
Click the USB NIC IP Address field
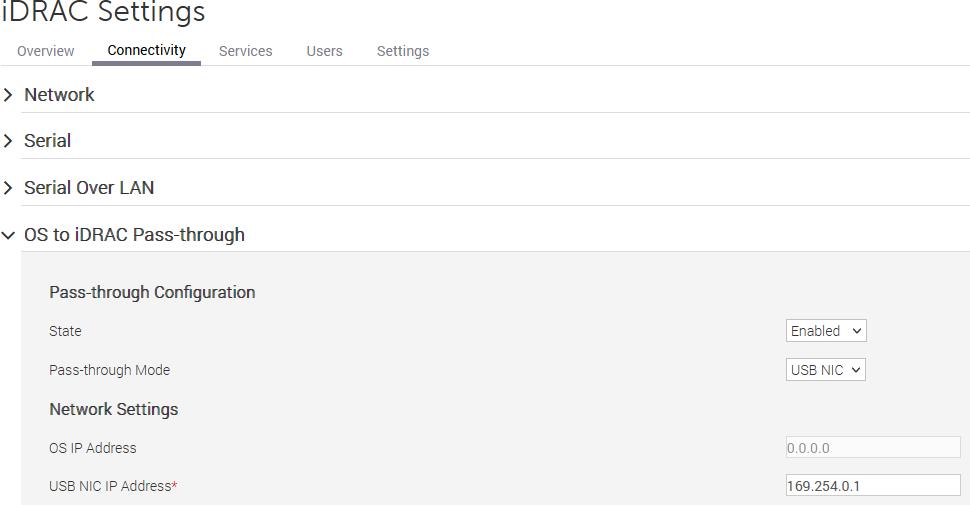click(x=873, y=486)
